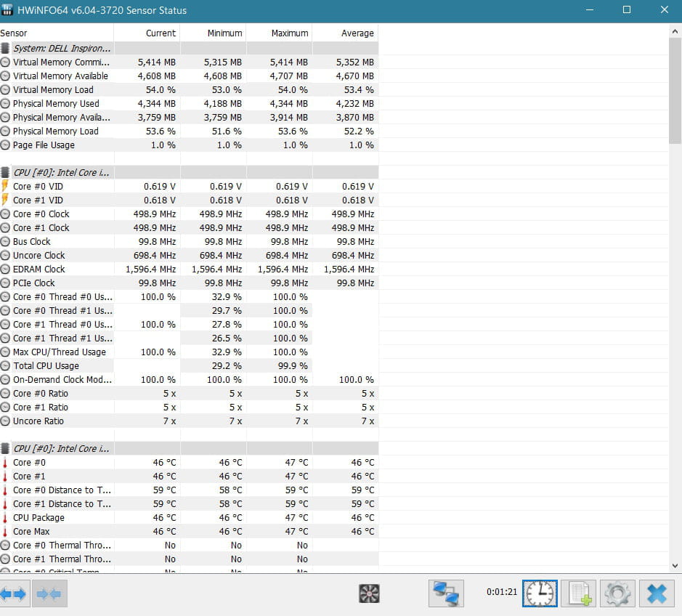Select the Core #1 Thread #0 Usage row

click(190, 325)
